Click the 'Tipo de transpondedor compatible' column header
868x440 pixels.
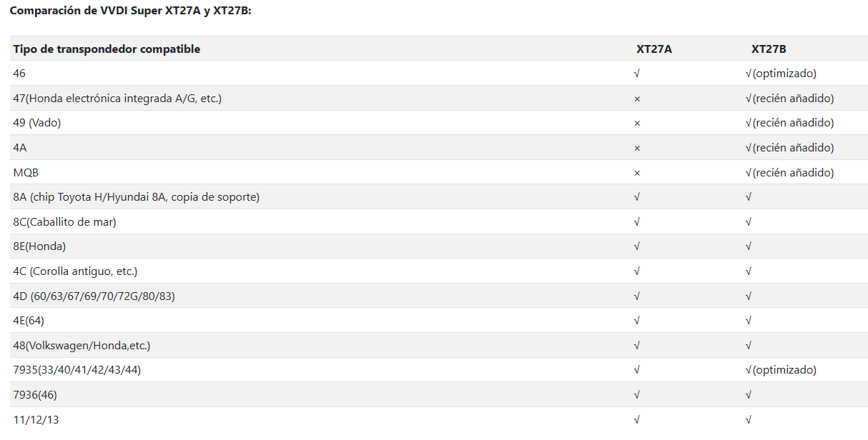click(x=107, y=49)
